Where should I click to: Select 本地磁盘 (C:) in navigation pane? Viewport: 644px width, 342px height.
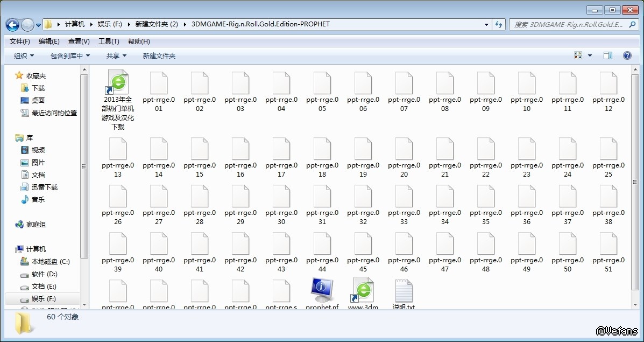[51, 262]
